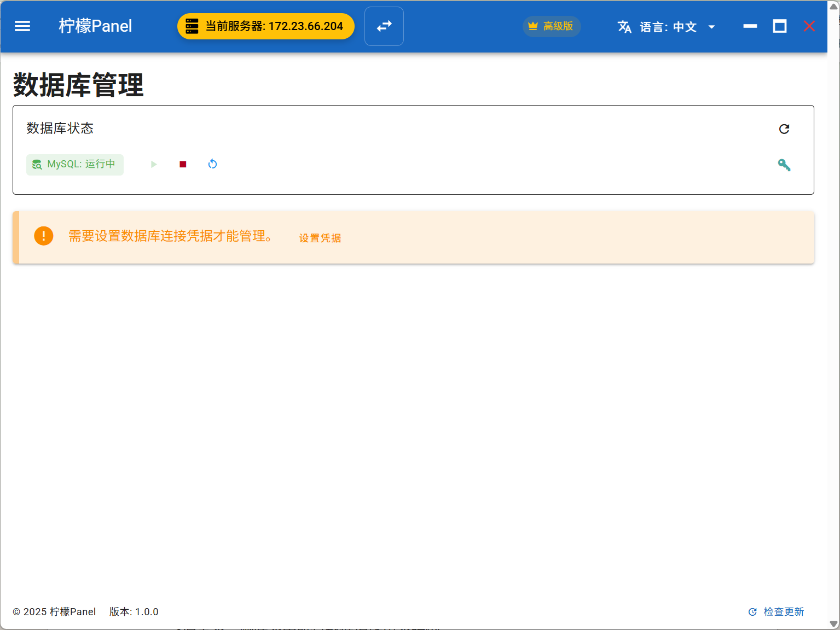Image resolution: width=840 pixels, height=630 pixels.
Task: Select the 当前服务器 172.23.66.204 chip
Action: [266, 26]
